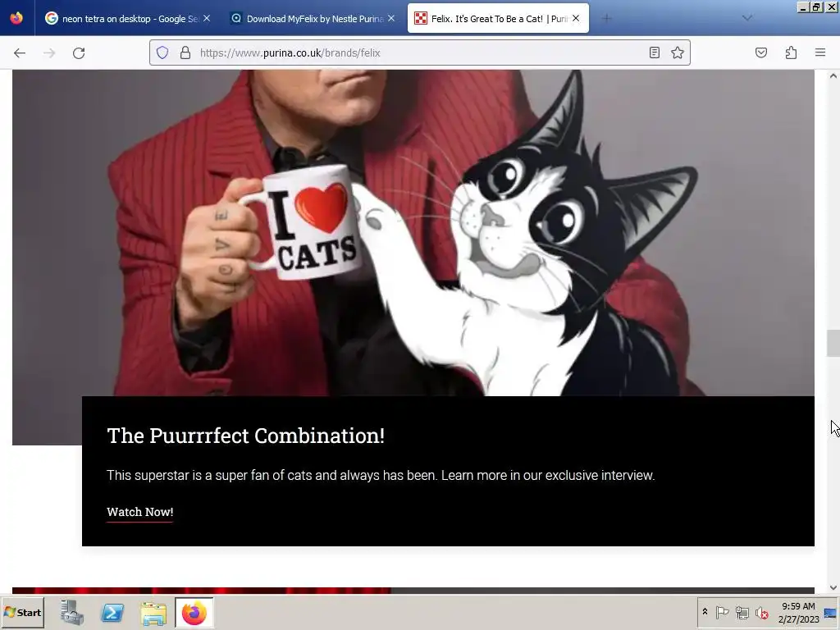The width and height of the screenshot is (840, 630).
Task: Save page to Pocket
Action: (x=761, y=52)
